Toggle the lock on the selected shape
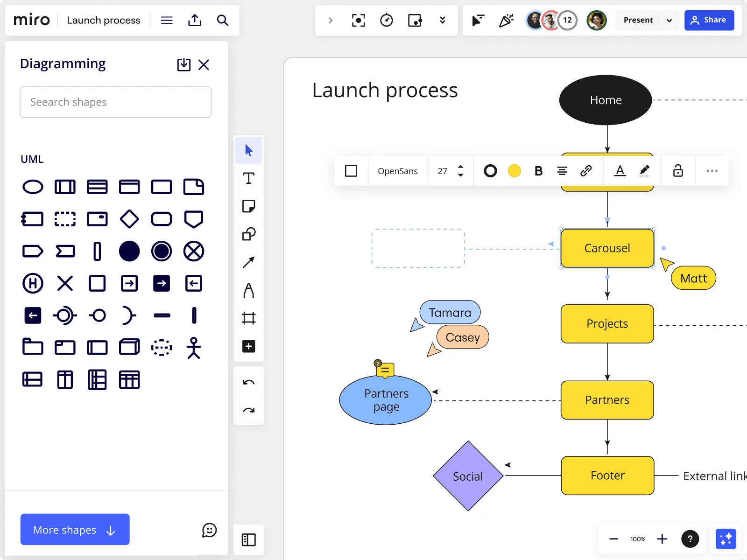747x560 pixels. [x=678, y=171]
